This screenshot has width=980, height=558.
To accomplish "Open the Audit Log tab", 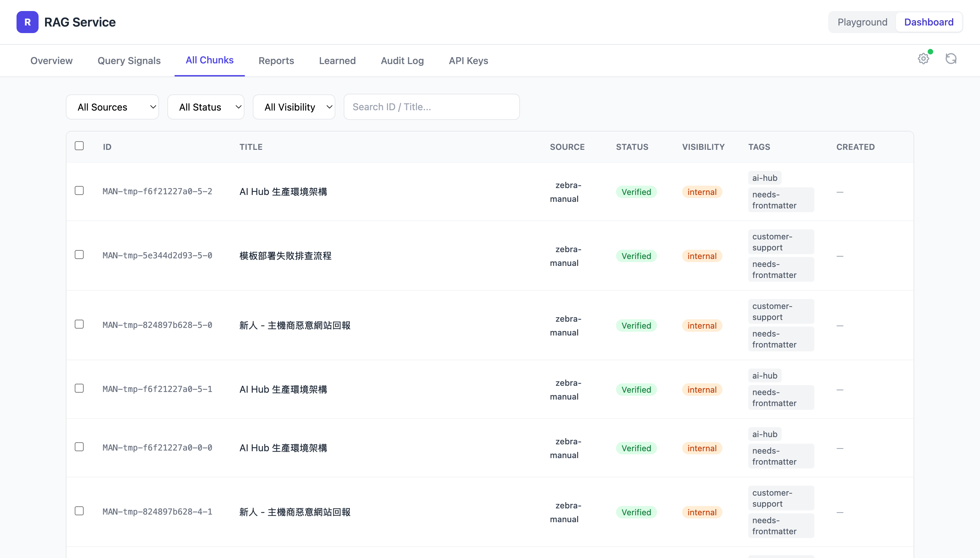I will [x=402, y=61].
